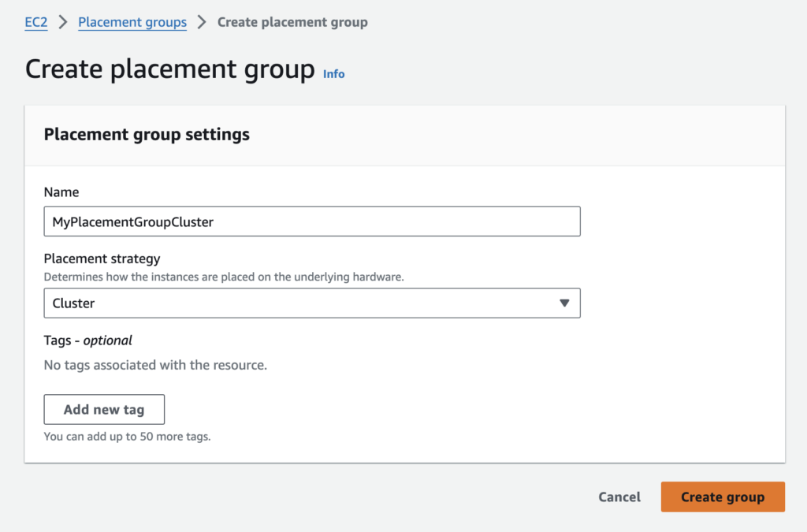The height and width of the screenshot is (532, 807).
Task: Click the dropdown triangle arrow icon
Action: pos(563,303)
